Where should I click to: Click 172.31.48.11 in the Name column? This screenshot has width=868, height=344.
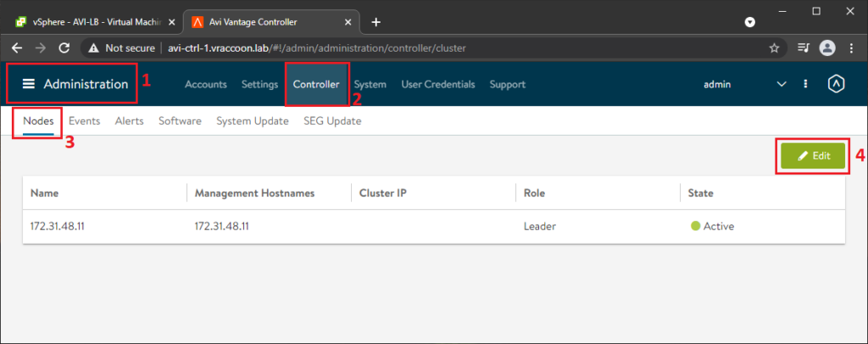pyautogui.click(x=57, y=226)
